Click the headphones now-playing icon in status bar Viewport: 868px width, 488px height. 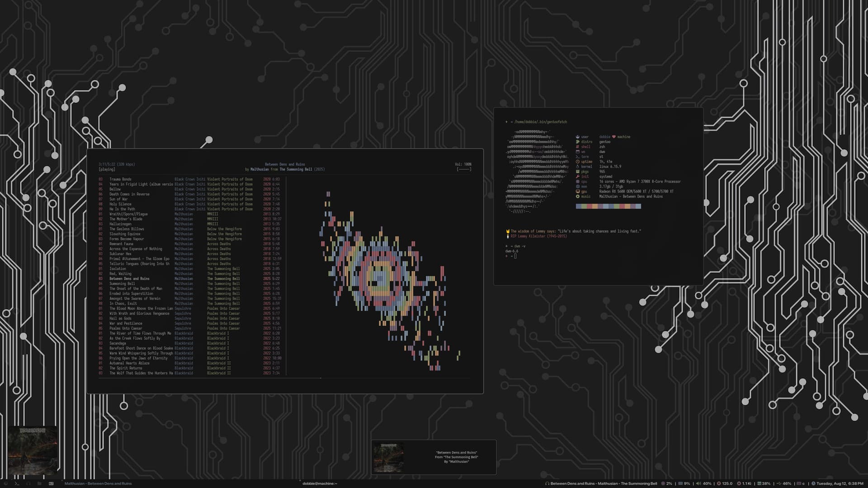(x=547, y=483)
